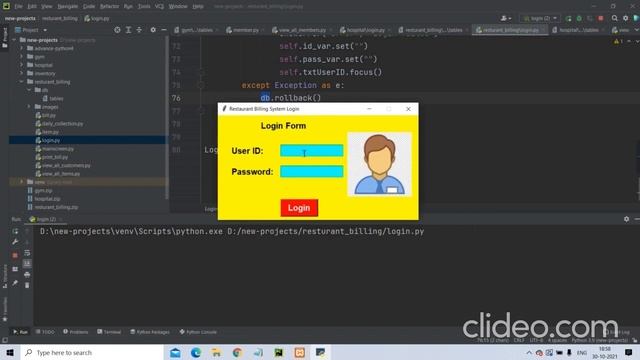Collapse the resturant_billing folder
The image size is (640, 360).
tap(22, 82)
